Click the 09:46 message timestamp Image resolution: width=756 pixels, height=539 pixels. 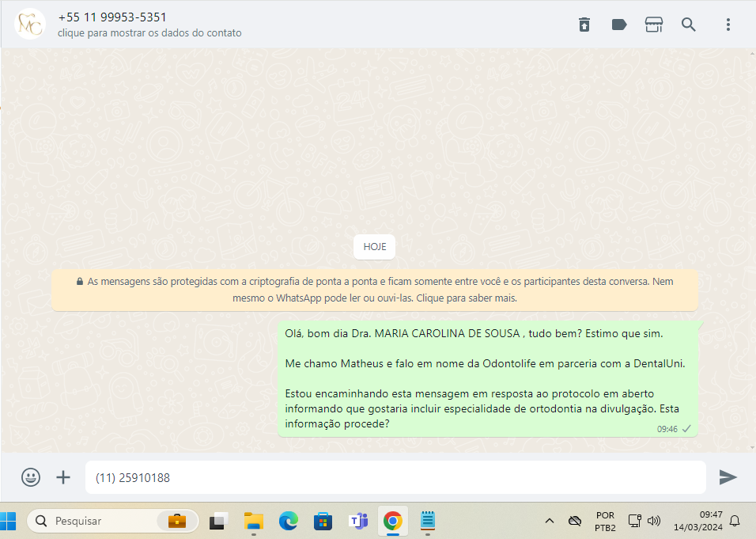[x=667, y=429]
